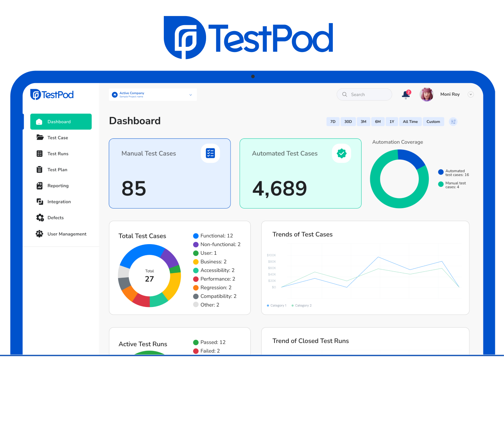Go to Reporting in the sidebar

coord(58,186)
